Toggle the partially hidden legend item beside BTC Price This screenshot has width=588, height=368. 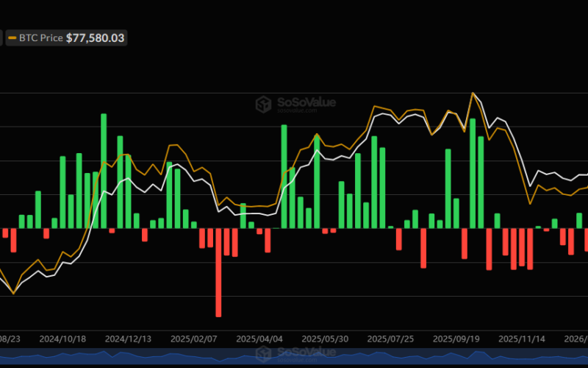point(1,38)
